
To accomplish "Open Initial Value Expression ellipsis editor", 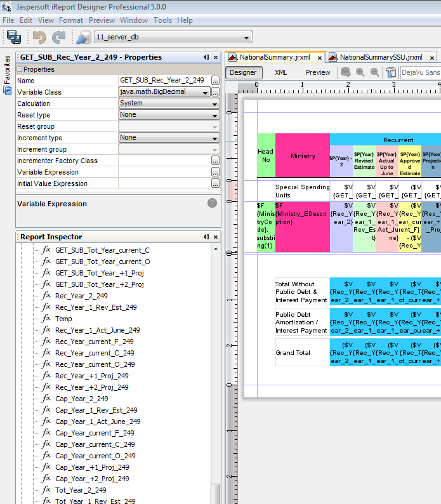I will point(215,183).
